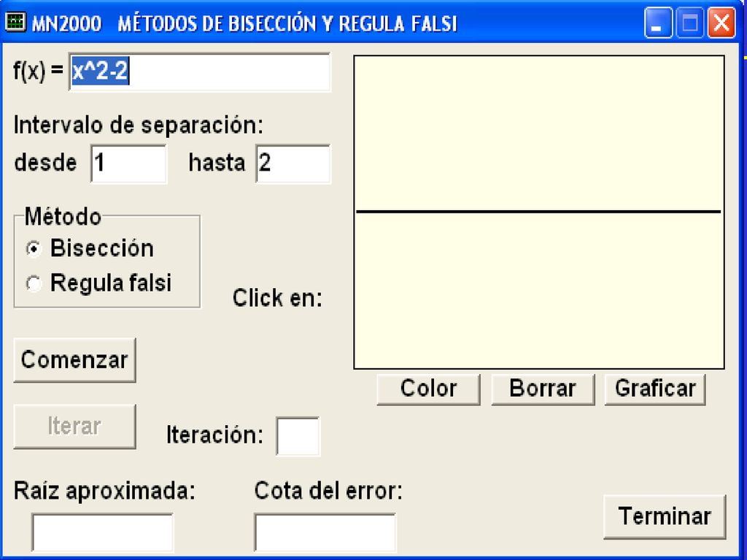Click the Raíz aproximada result field
Viewport: 747px width, 560px height.
coord(102,532)
